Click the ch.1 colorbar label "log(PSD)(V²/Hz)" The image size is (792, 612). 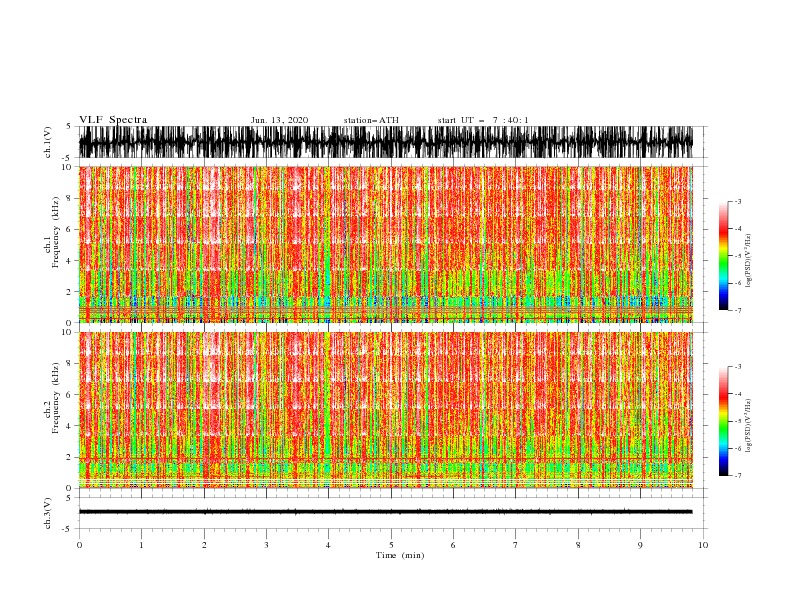[x=749, y=261]
